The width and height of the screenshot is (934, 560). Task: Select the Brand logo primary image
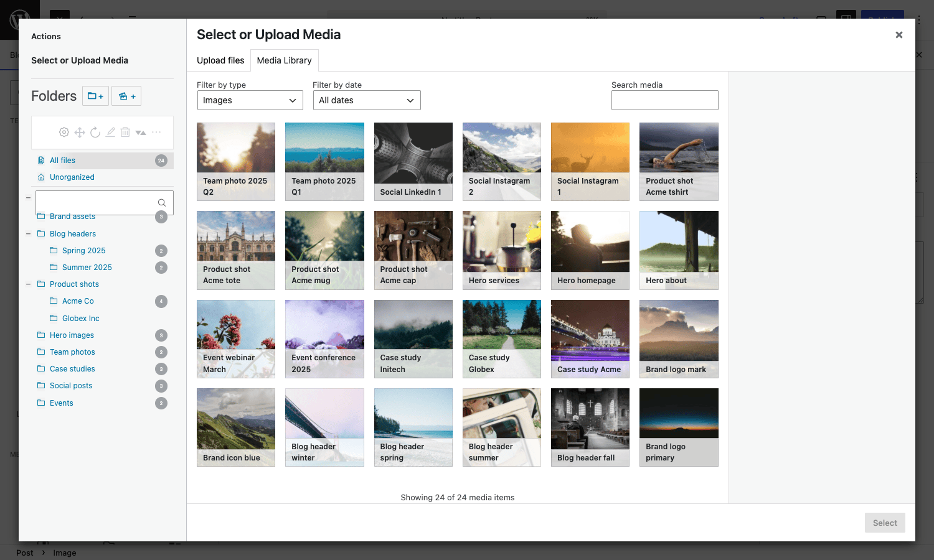click(x=679, y=427)
